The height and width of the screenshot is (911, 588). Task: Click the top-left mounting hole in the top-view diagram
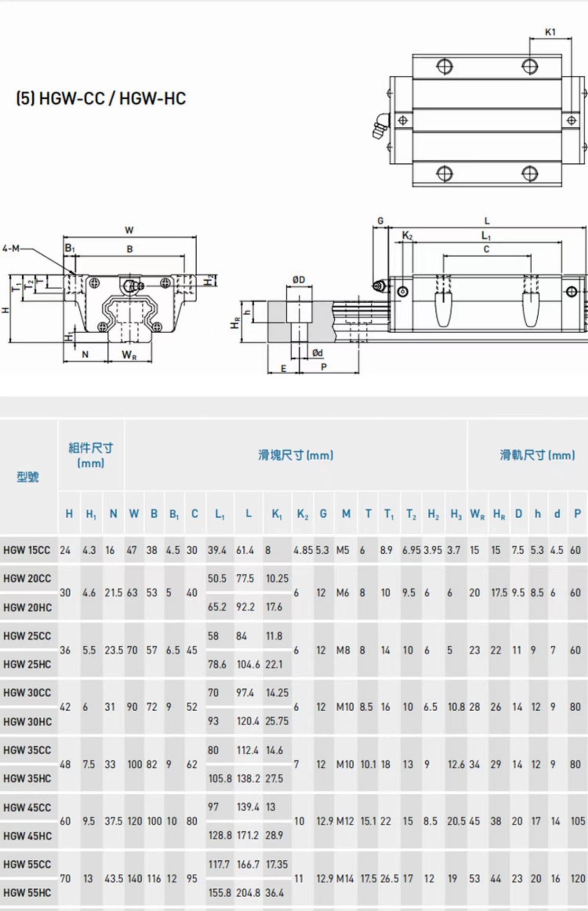[x=444, y=66]
